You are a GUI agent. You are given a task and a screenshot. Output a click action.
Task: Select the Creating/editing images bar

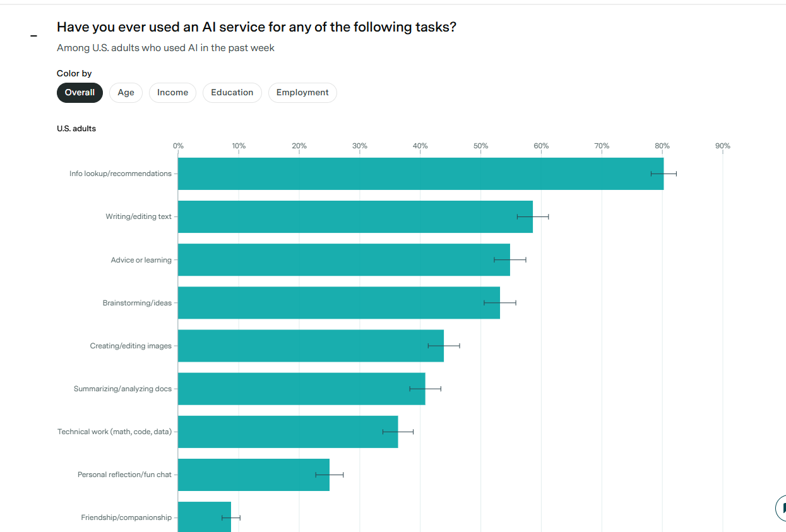309,346
